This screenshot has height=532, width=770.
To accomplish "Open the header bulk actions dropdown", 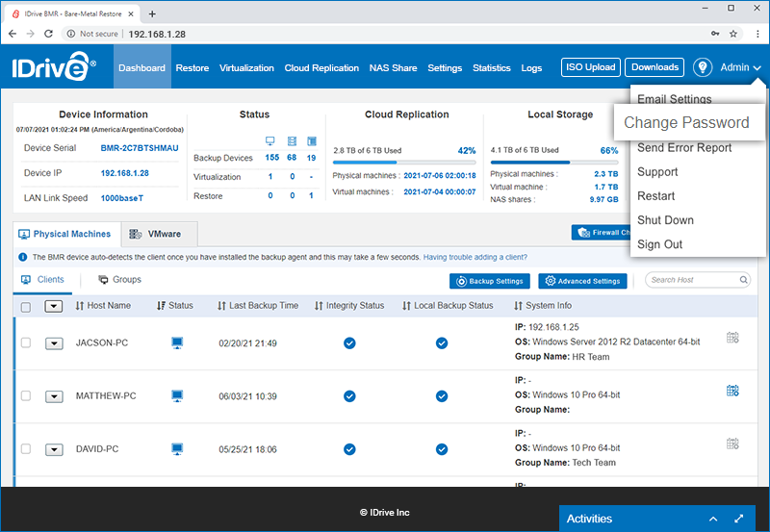I will [x=54, y=306].
